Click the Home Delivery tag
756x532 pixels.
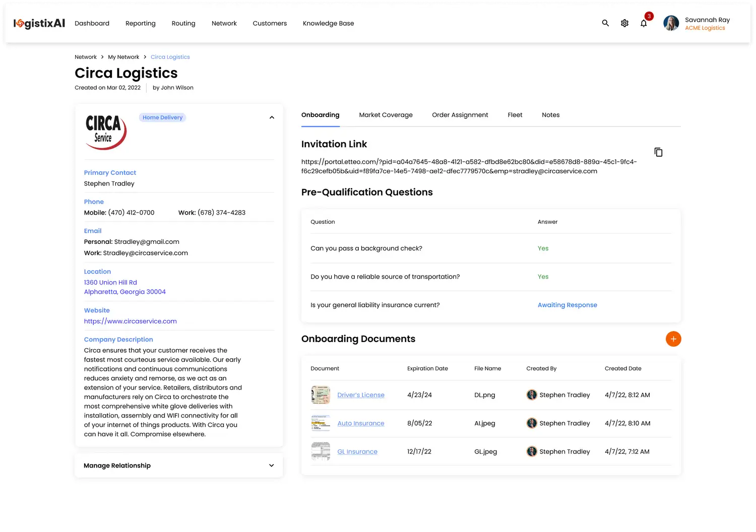(x=162, y=117)
